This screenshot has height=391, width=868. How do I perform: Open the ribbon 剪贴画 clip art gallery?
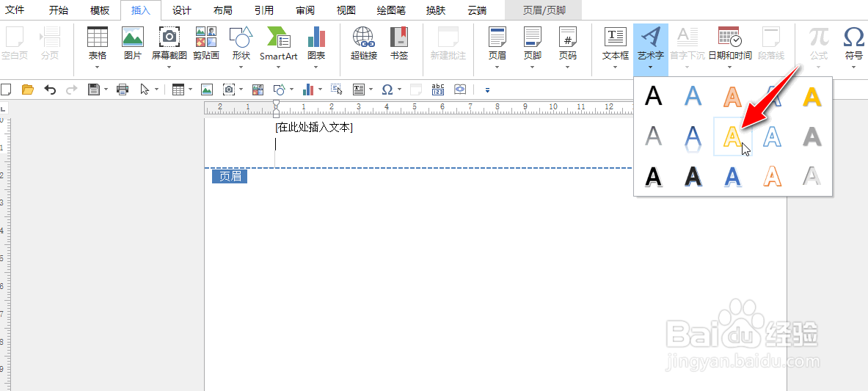pos(206,44)
